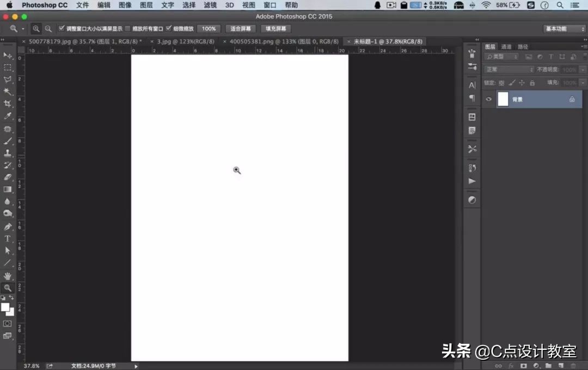
Task: Open the Character panel icon
Action: click(471, 85)
